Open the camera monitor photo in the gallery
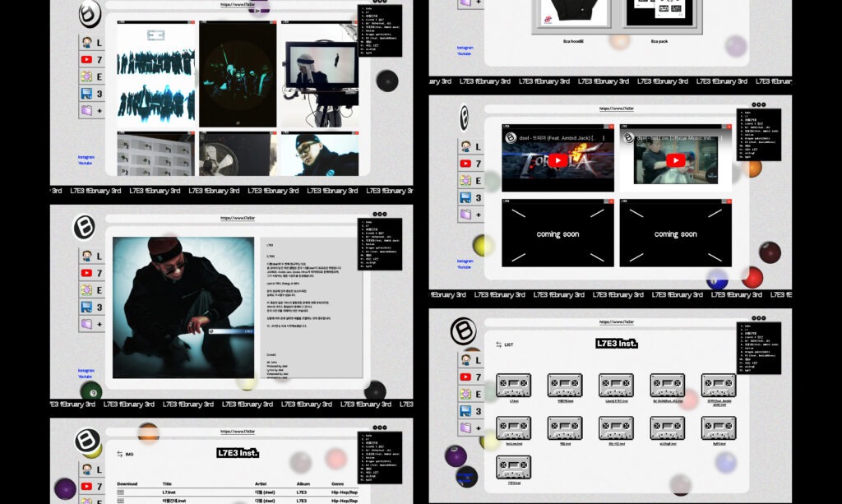 pyautogui.click(x=320, y=75)
